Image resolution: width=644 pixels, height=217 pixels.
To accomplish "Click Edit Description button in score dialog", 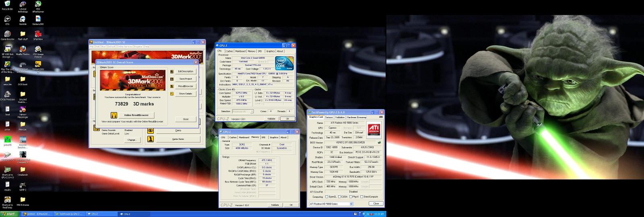I will tap(186, 71).
